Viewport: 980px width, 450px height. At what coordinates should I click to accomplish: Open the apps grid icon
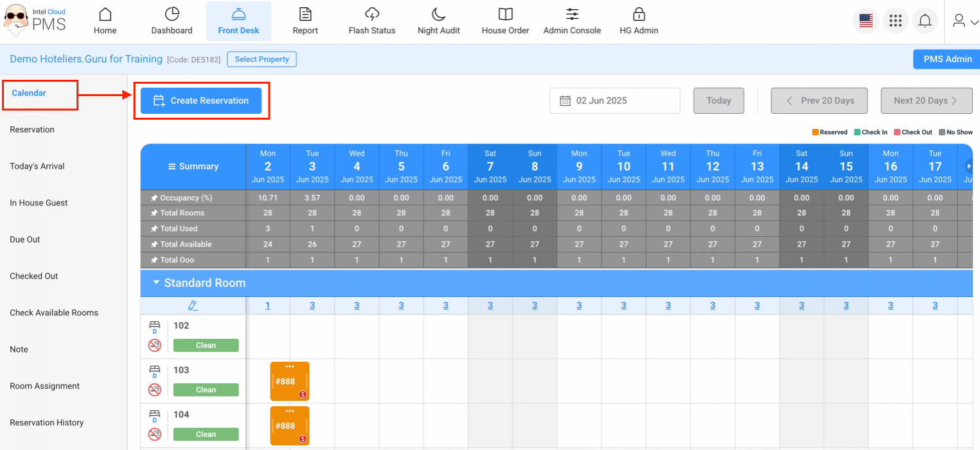896,21
